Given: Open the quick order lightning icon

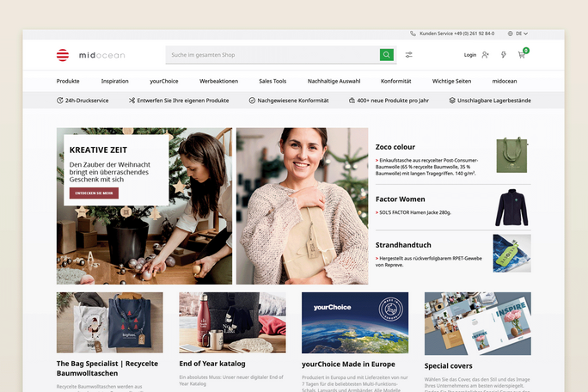Looking at the screenshot, I should [504, 55].
